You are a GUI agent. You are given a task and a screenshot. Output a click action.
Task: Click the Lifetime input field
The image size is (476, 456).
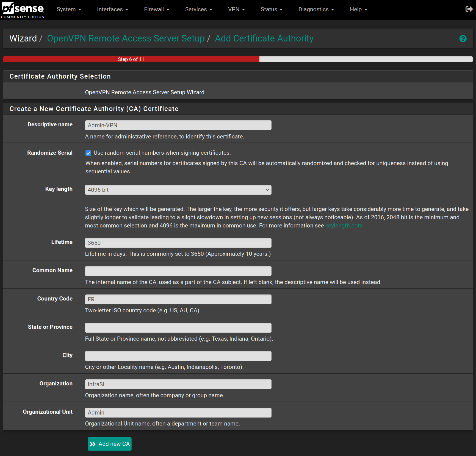pyautogui.click(x=178, y=243)
